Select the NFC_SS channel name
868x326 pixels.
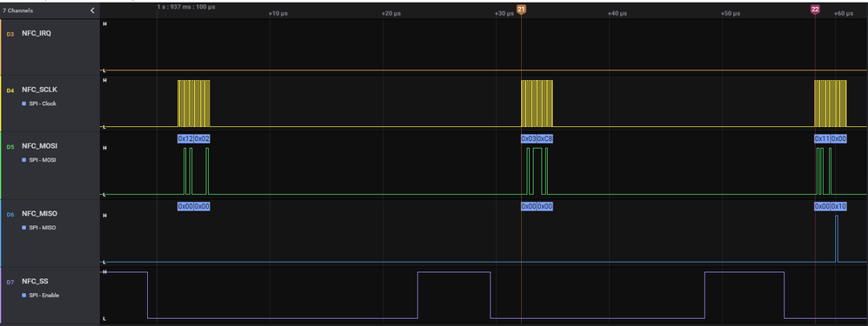34,281
